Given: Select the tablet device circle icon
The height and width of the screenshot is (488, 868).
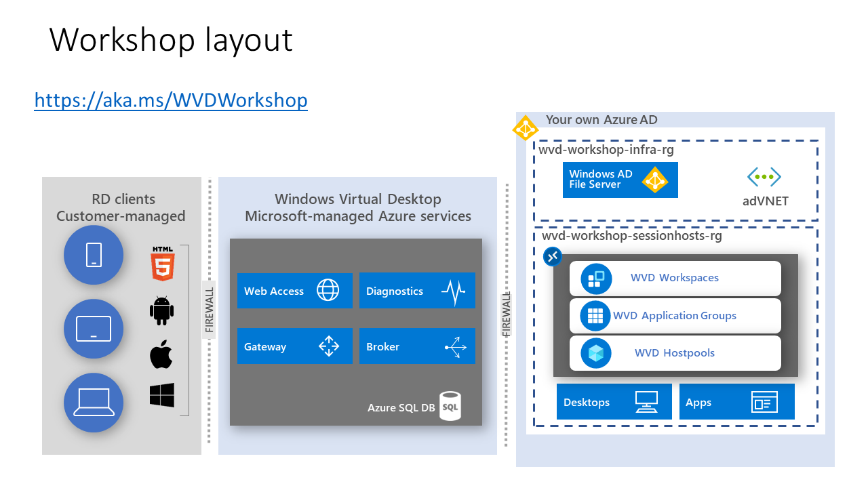Looking at the screenshot, I should [94, 256].
